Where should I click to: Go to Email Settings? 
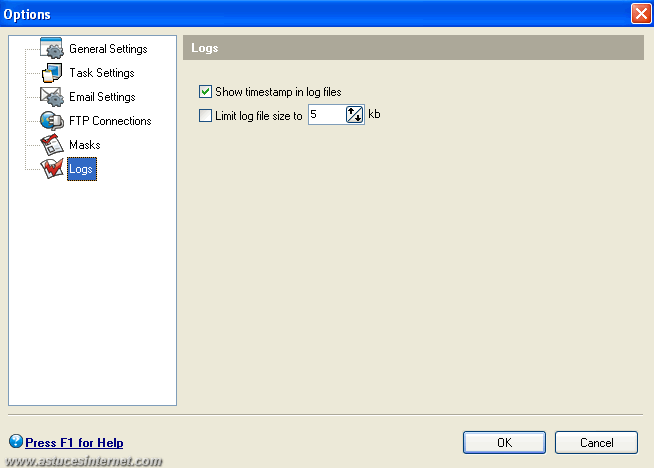point(102,97)
